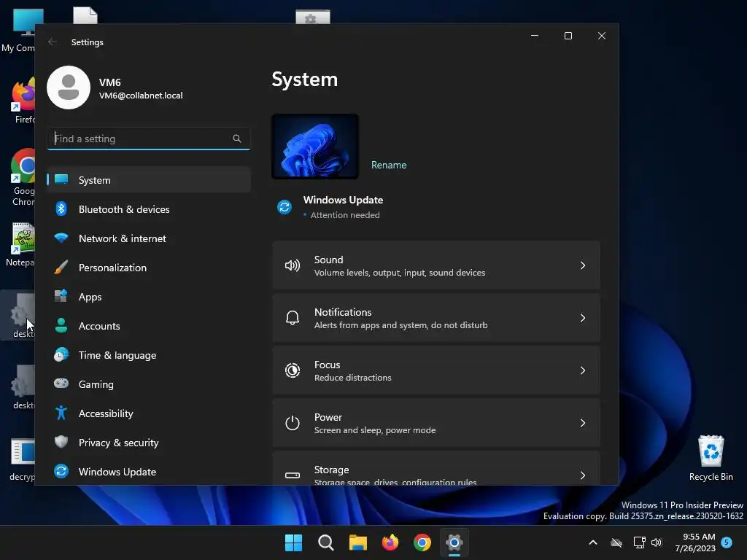Open the Storage settings row
Screen dimensions: 747x560
(436, 468)
